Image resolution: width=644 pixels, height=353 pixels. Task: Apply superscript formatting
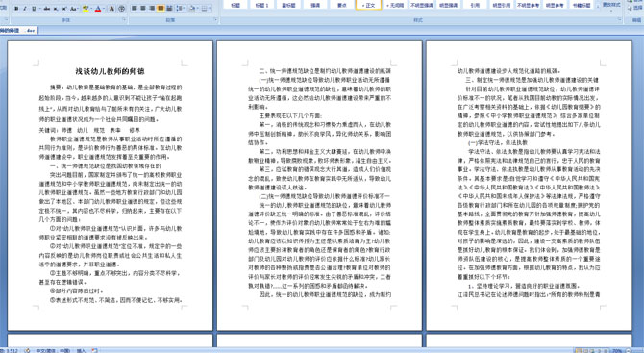click(64, 9)
